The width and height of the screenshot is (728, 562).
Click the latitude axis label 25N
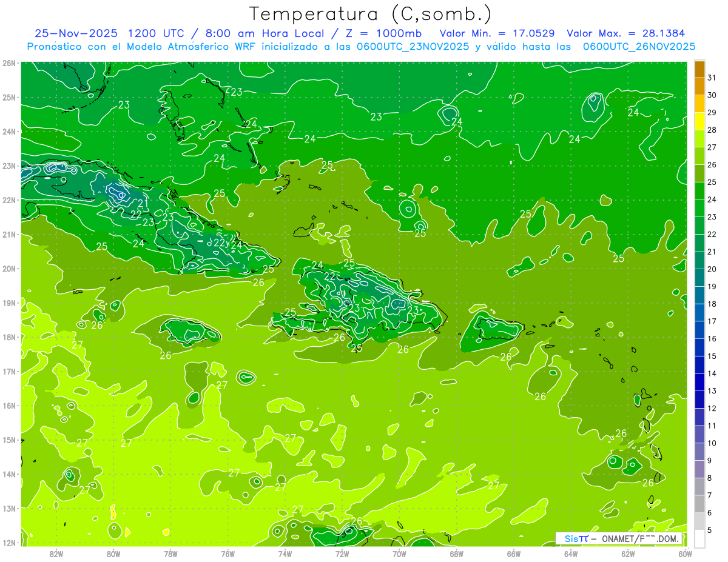pyautogui.click(x=9, y=97)
